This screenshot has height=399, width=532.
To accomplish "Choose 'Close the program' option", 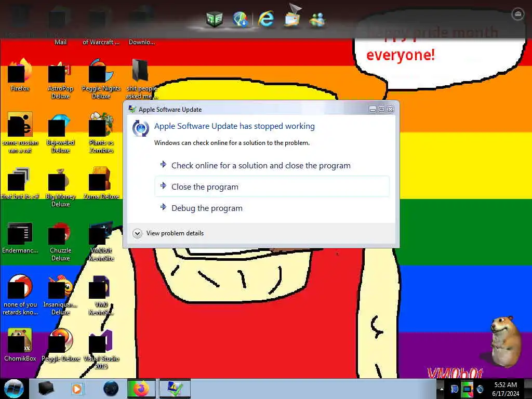I will pyautogui.click(x=272, y=187).
